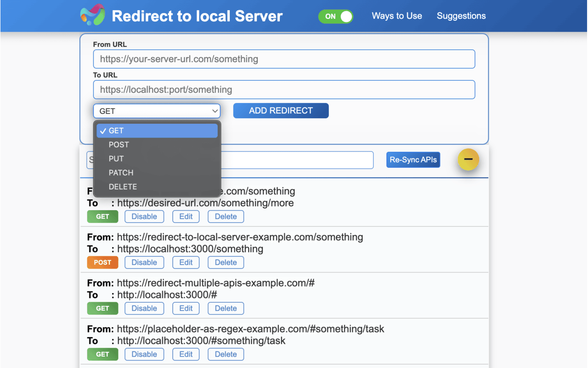The height and width of the screenshot is (368, 588).
Task: Disable the redirect-to-local-server-example redirect
Action: (144, 262)
